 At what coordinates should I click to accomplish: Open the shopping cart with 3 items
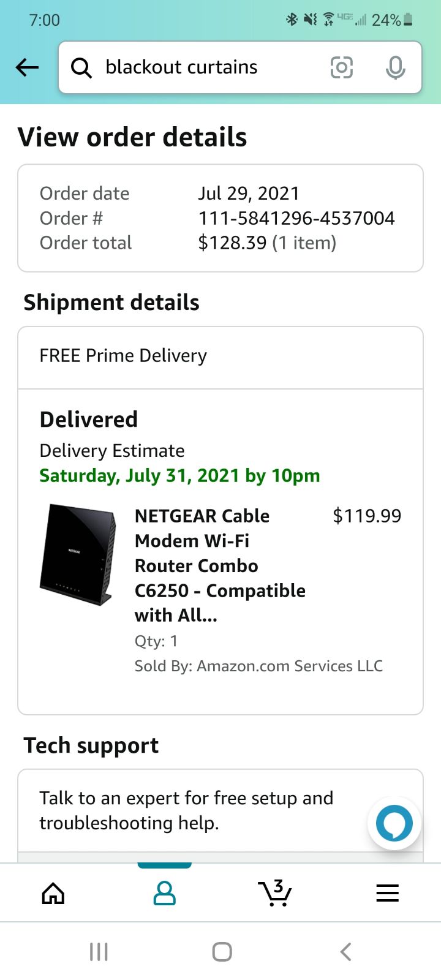[x=275, y=894]
